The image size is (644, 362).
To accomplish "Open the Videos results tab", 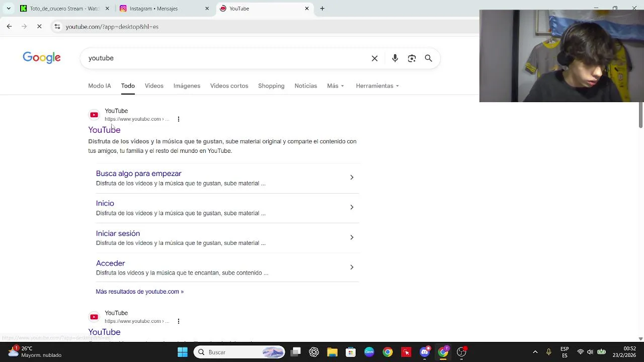I will point(154,86).
